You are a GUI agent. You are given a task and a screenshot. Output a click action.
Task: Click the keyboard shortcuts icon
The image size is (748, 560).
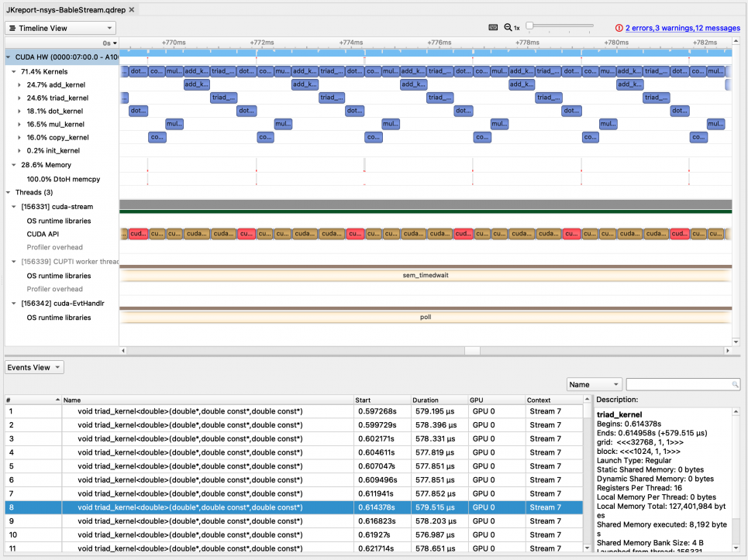pos(493,27)
